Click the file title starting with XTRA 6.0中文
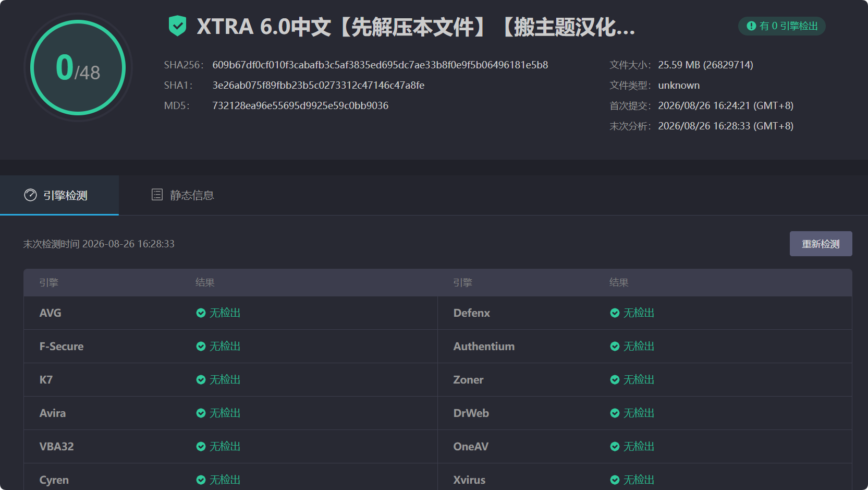 [x=416, y=27]
